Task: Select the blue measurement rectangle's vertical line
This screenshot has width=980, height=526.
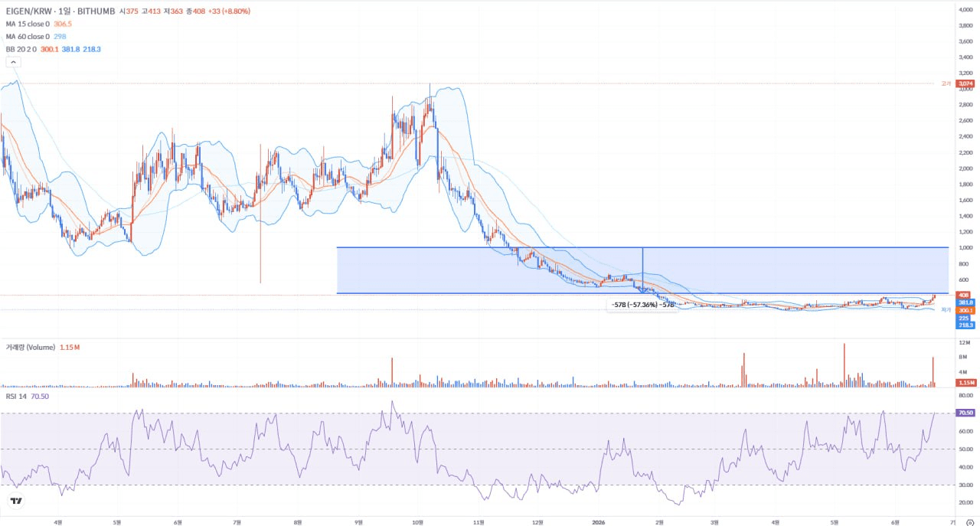Action: (642, 270)
